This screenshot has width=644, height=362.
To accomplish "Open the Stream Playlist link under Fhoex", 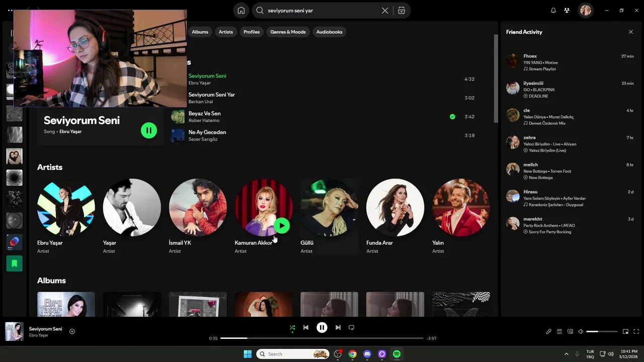I will pyautogui.click(x=542, y=69).
